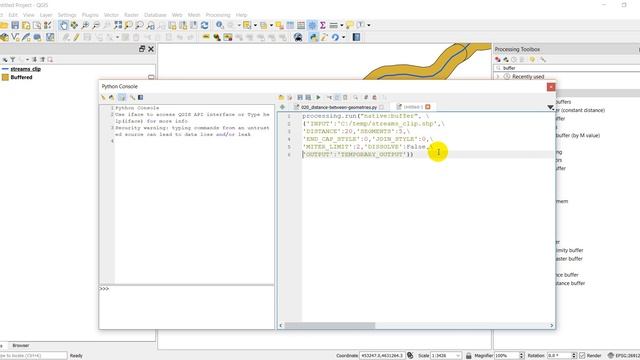Screen dimensions: 640x360
Task: Open the Layer menu
Action: (46, 15)
